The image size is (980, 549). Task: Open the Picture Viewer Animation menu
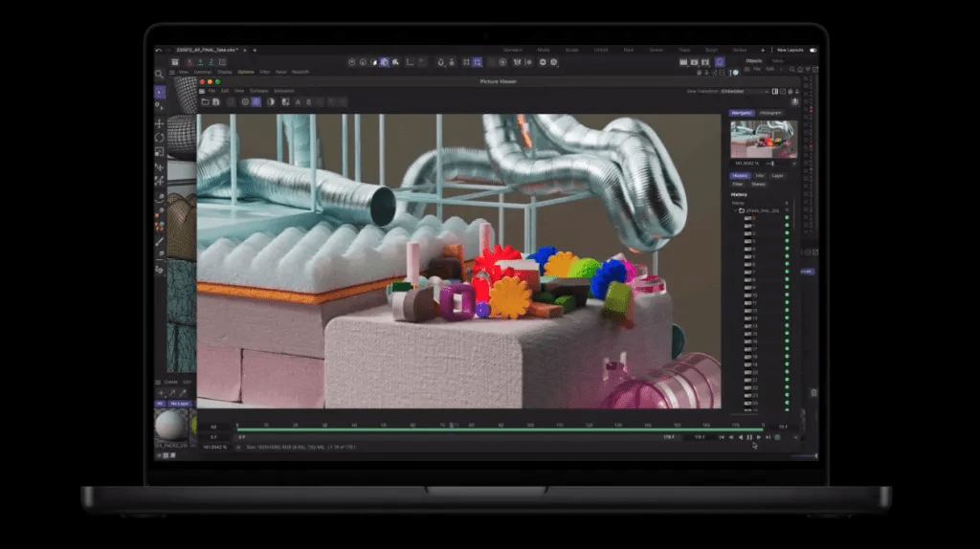(283, 91)
